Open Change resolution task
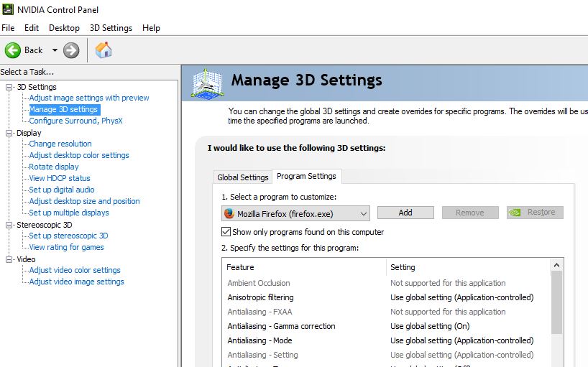This screenshot has width=588, height=367. pyautogui.click(x=60, y=144)
